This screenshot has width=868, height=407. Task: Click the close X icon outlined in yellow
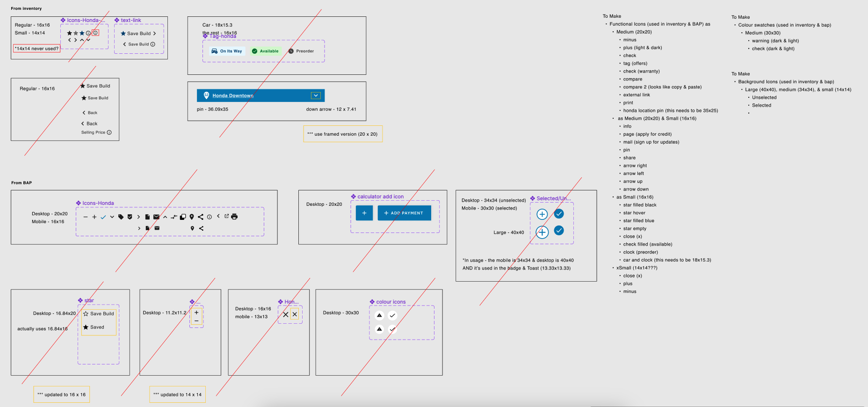pyautogui.click(x=295, y=314)
